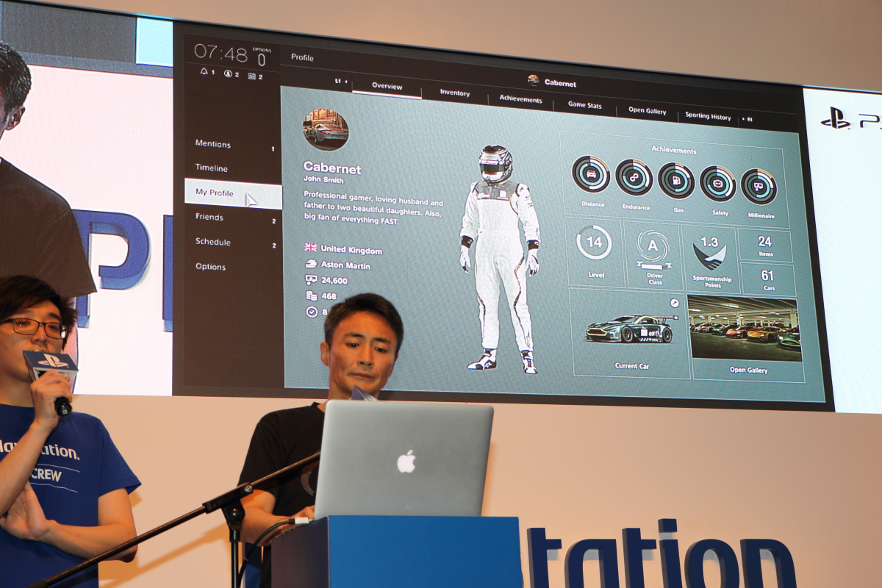The height and width of the screenshot is (588, 882).
Task: Click the PlayStation logo on right screen
Action: 835,118
